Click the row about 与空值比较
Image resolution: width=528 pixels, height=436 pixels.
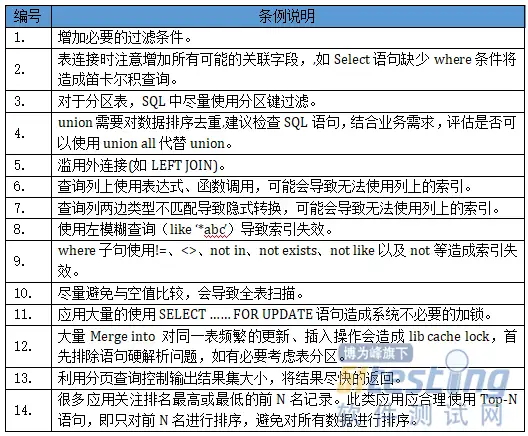coord(287,293)
